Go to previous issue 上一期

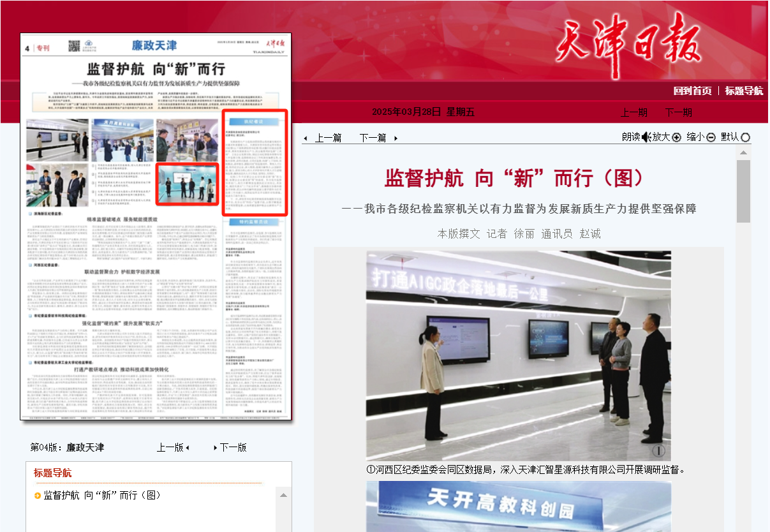[x=633, y=112]
